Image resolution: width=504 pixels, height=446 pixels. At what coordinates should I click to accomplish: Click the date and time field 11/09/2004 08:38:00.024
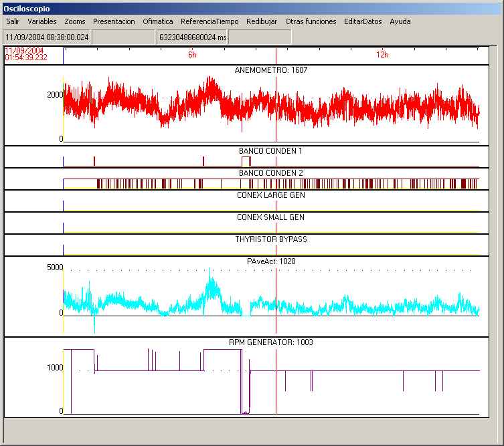[x=47, y=37]
